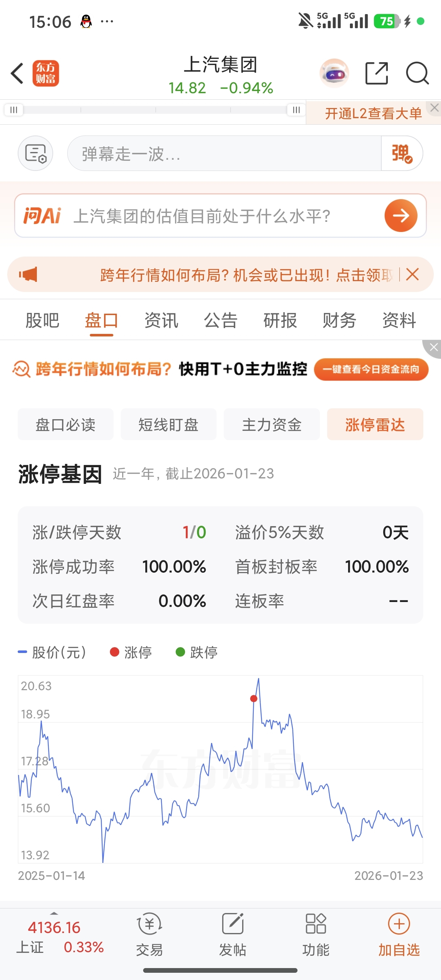Tap muted bell icon in status bar
This screenshot has height=980, width=441.
[305, 21]
